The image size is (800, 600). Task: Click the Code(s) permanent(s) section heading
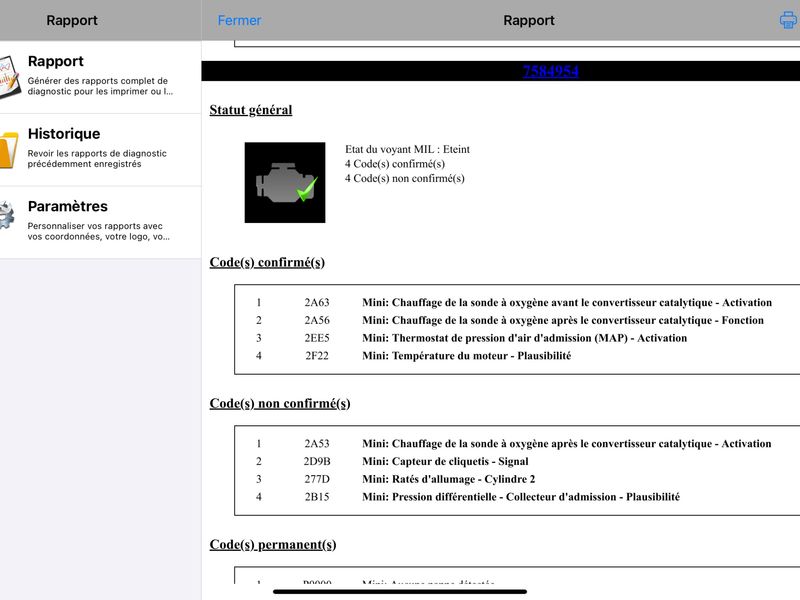(x=272, y=545)
